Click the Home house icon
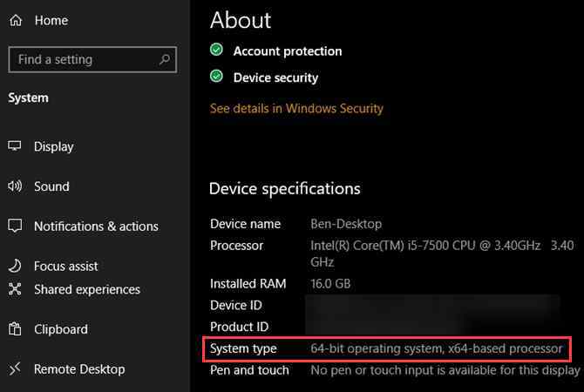584x392 pixels. point(16,20)
